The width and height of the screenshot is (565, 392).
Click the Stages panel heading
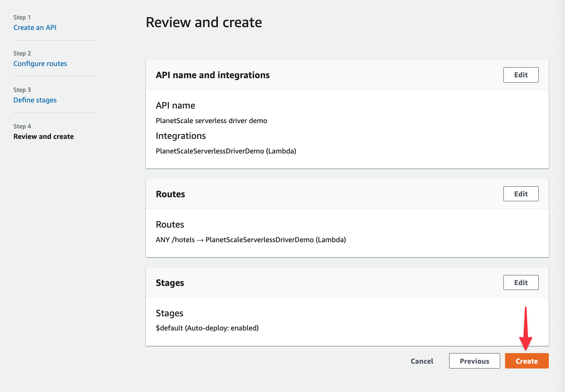(x=170, y=283)
